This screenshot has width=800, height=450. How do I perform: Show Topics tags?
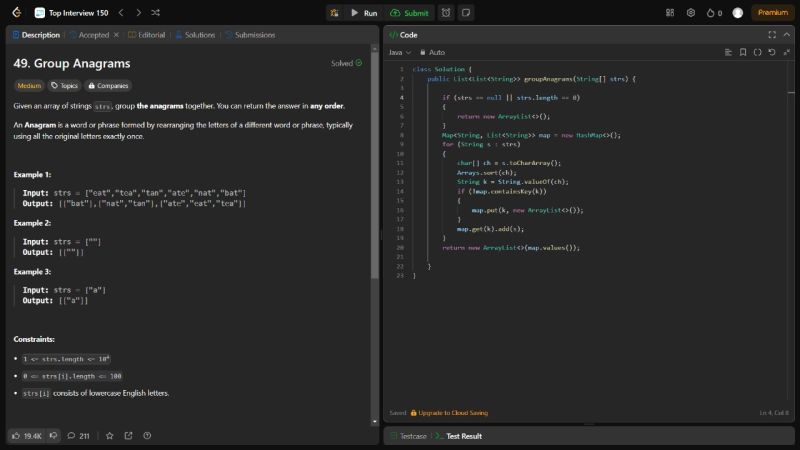click(x=64, y=86)
